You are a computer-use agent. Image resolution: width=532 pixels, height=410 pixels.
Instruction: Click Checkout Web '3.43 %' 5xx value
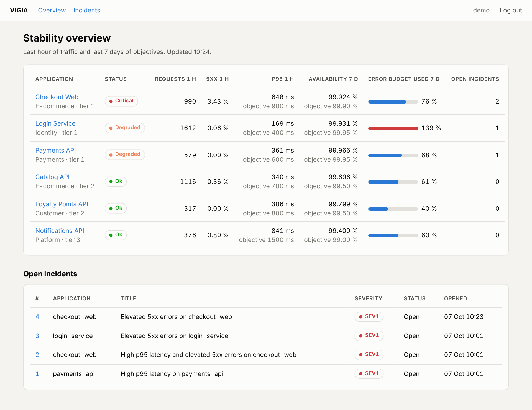coord(218,101)
